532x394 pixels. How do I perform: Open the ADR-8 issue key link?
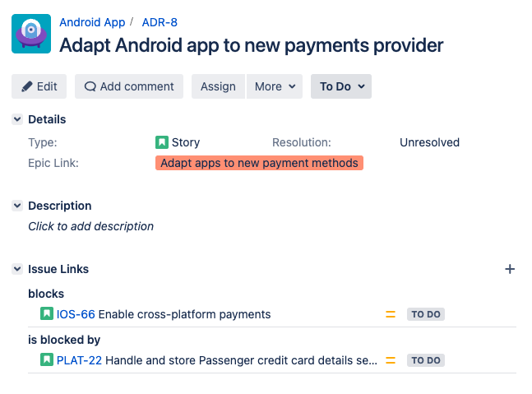tap(160, 22)
